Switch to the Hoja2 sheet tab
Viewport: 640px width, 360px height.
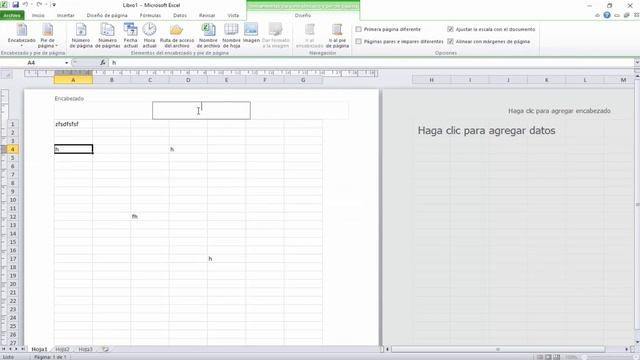(62, 349)
